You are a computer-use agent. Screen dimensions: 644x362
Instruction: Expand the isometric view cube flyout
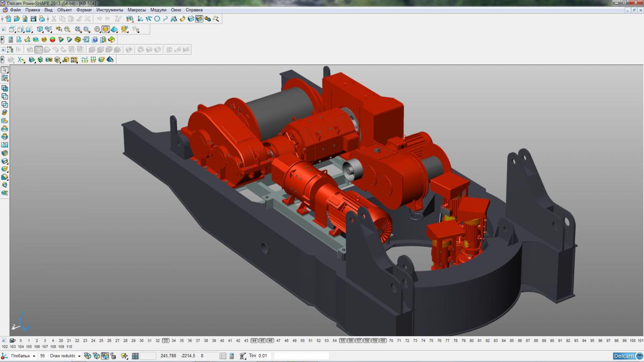pos(40,29)
